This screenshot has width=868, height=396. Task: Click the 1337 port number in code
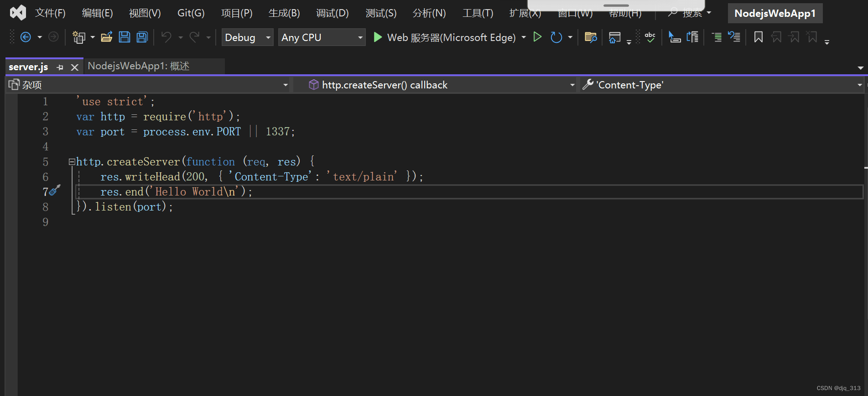277,132
